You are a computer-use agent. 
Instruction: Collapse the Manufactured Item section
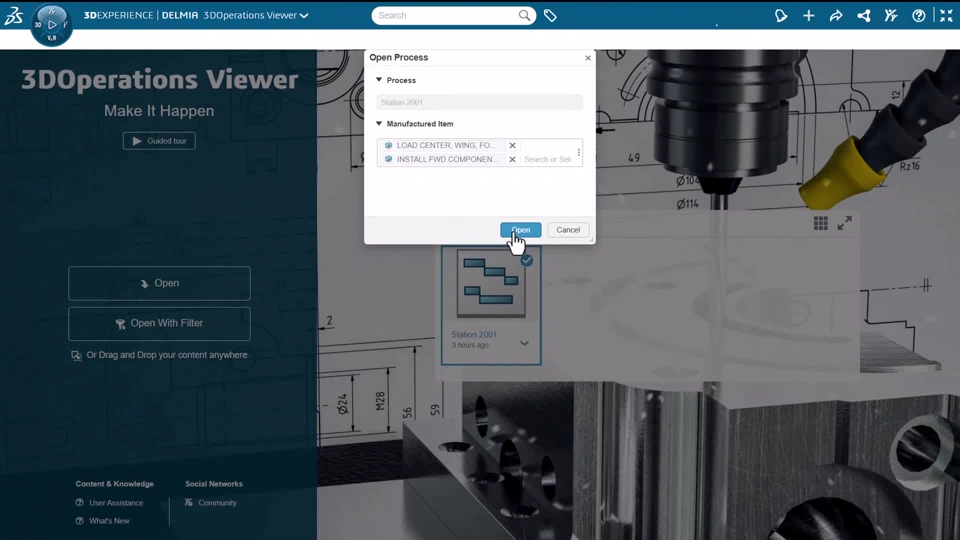point(379,124)
